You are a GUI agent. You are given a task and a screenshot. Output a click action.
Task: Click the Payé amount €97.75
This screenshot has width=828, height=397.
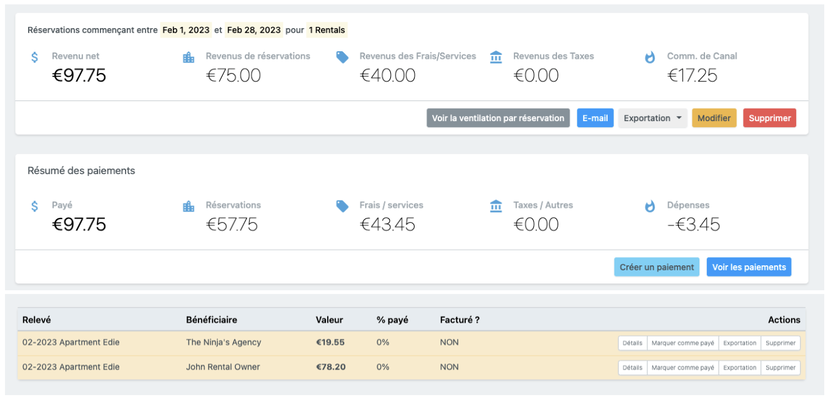79,225
